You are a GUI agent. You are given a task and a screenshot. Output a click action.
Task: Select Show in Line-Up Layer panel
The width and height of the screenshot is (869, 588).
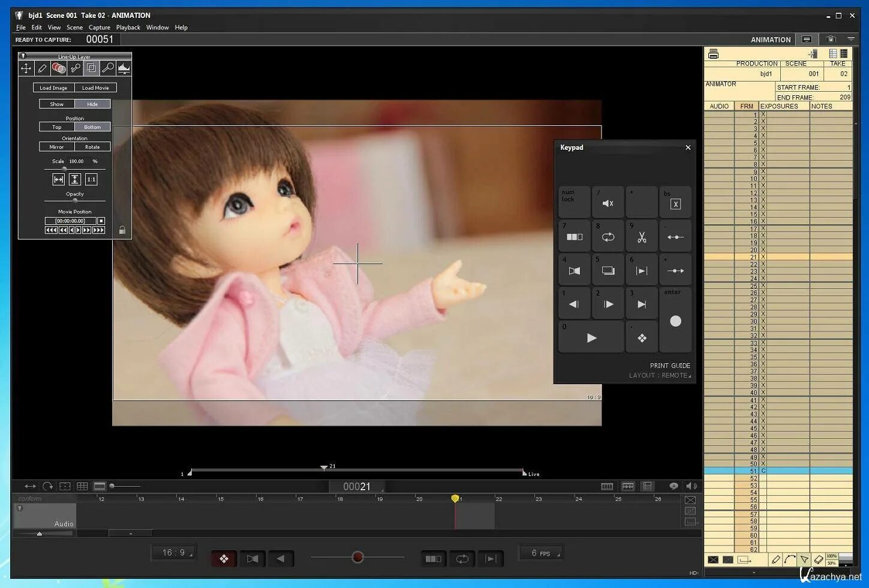coord(57,104)
